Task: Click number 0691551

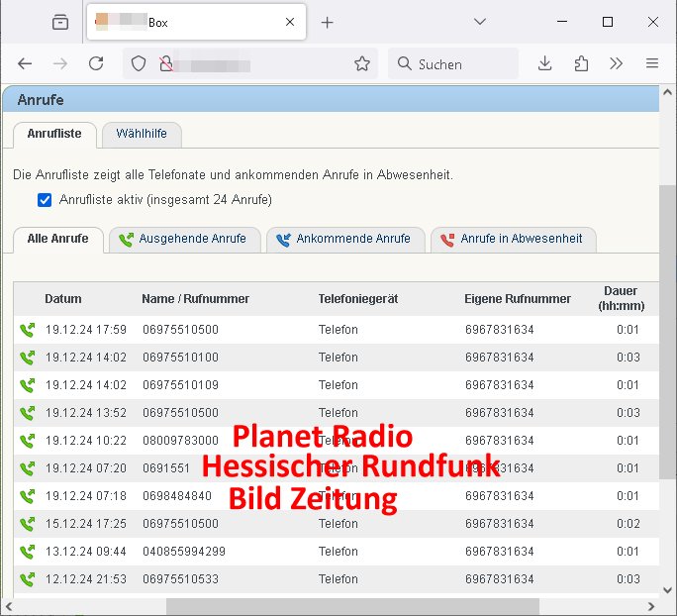Action: (x=166, y=468)
